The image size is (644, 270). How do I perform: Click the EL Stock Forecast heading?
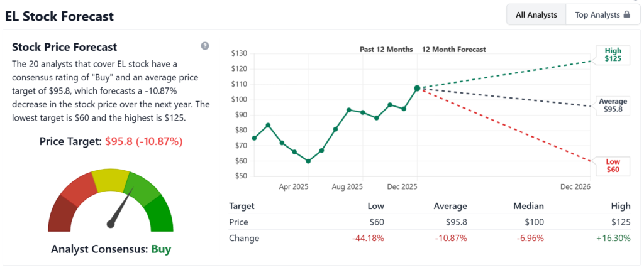[x=60, y=16]
